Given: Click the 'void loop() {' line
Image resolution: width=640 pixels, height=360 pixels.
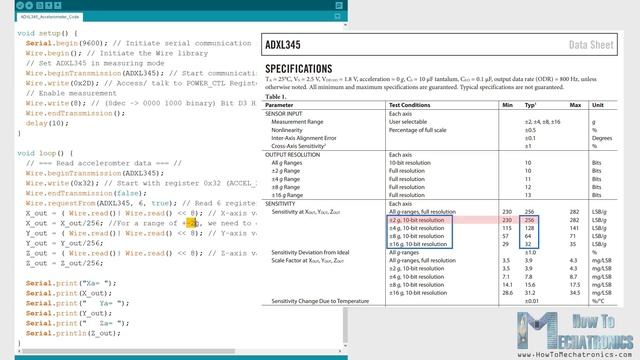Looking at the screenshot, I should [x=45, y=153].
